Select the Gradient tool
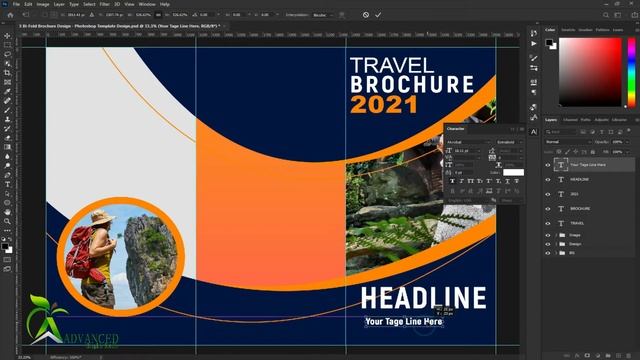The width and height of the screenshot is (640, 360). (x=7, y=147)
